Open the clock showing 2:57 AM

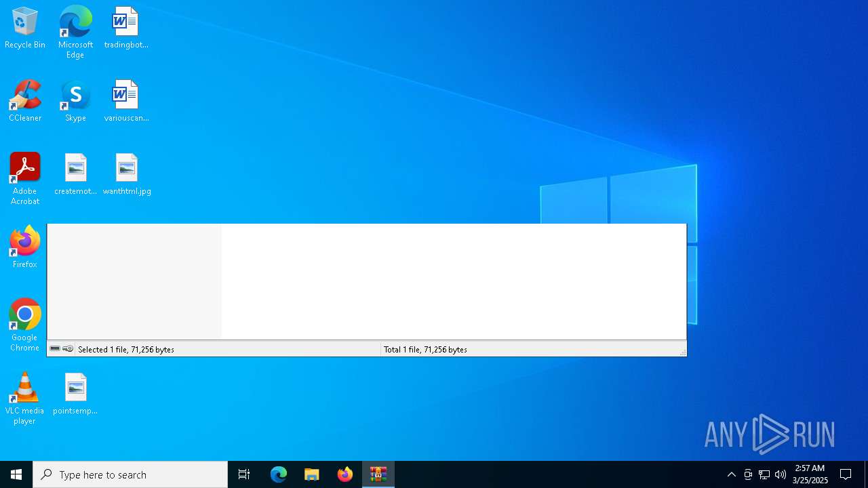[x=810, y=474]
